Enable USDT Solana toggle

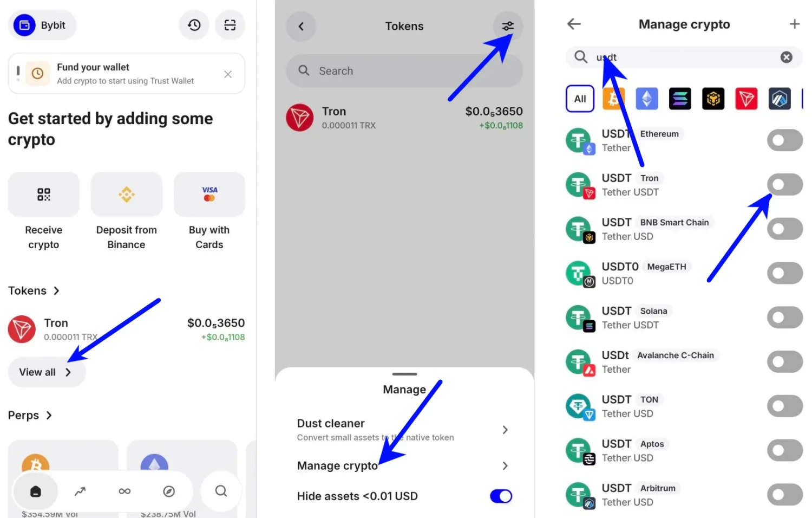pos(785,318)
